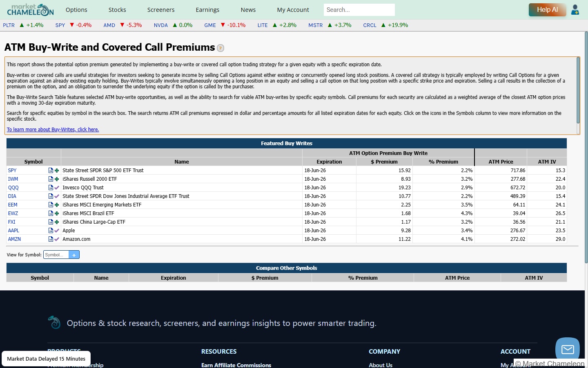Screen dimensions: 588x368
Task: Open the SPY row document icon
Action: [x=51, y=171]
